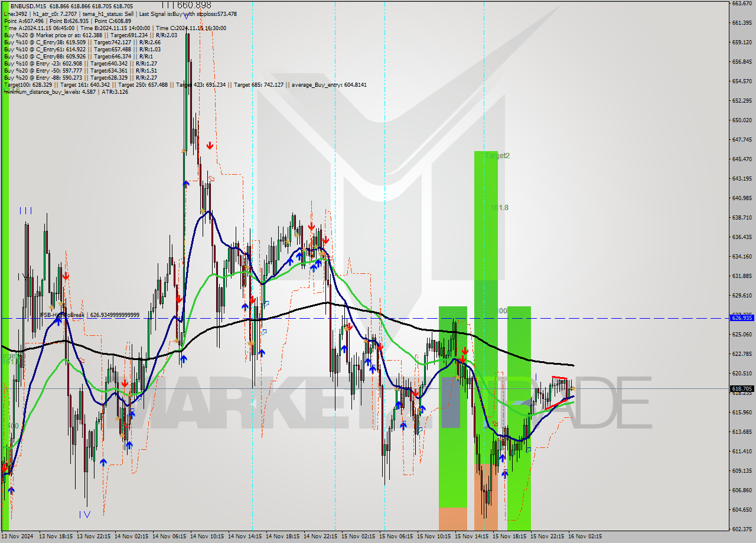Click 631.885 on the price scale
This screenshot has height=543, width=756.
click(x=741, y=276)
